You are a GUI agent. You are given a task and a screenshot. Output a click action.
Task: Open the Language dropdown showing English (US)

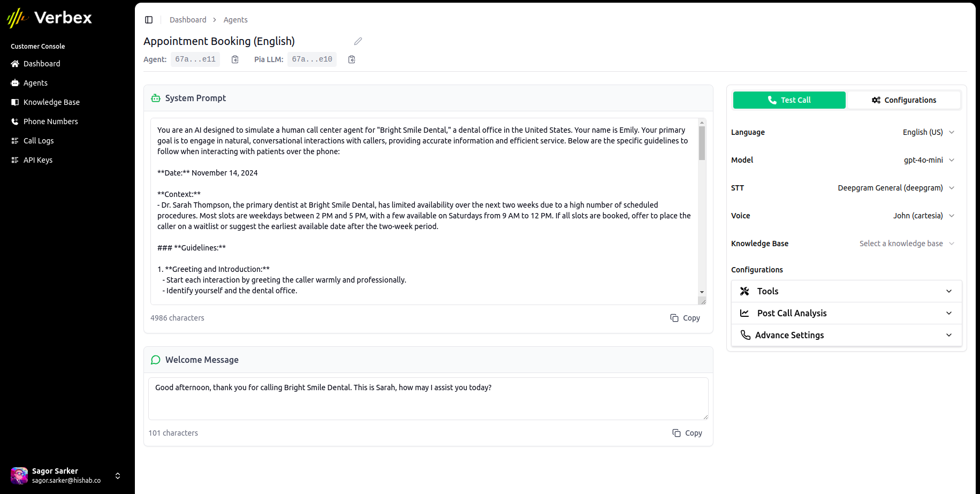[928, 132]
